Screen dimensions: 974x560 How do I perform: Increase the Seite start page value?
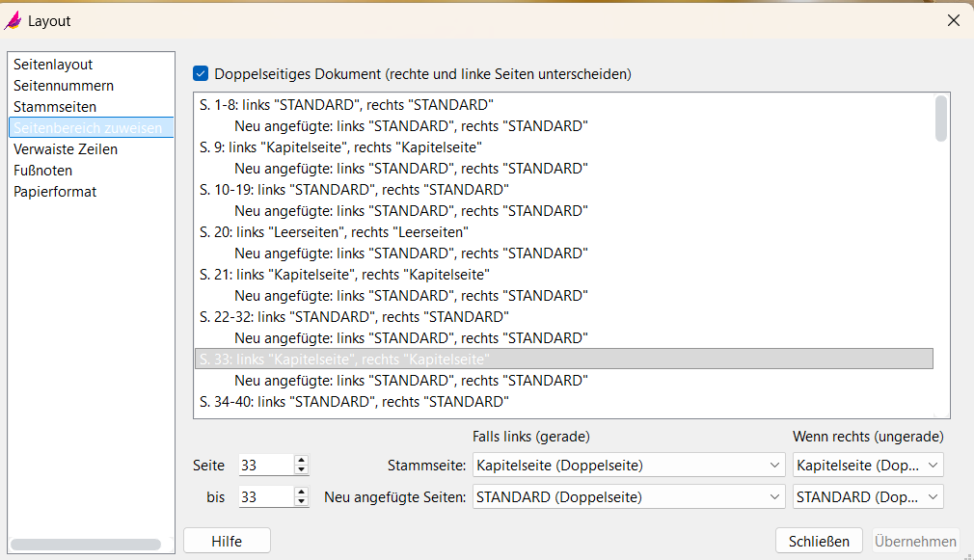point(302,461)
